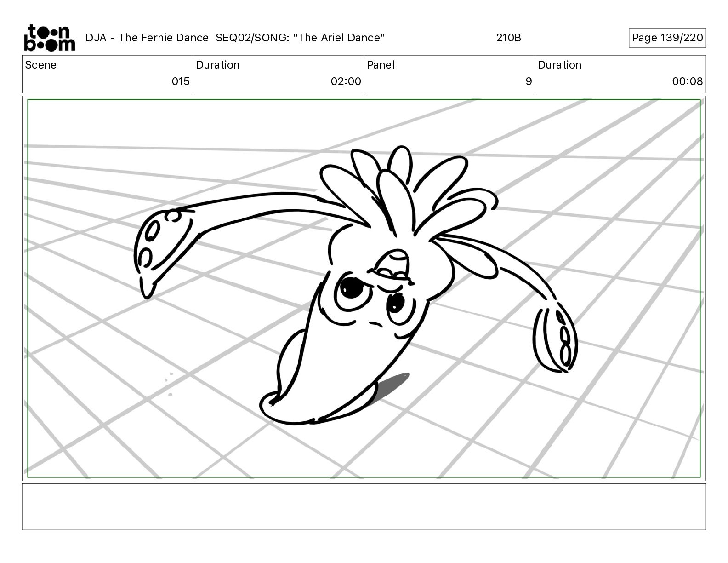Screen dimensions: 728x563
Task: Click the storyboard panel character drawing
Action: [356, 285]
